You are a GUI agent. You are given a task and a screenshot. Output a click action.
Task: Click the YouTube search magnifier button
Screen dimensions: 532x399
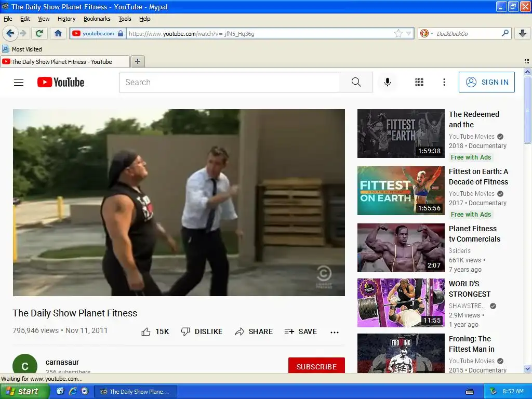click(356, 82)
